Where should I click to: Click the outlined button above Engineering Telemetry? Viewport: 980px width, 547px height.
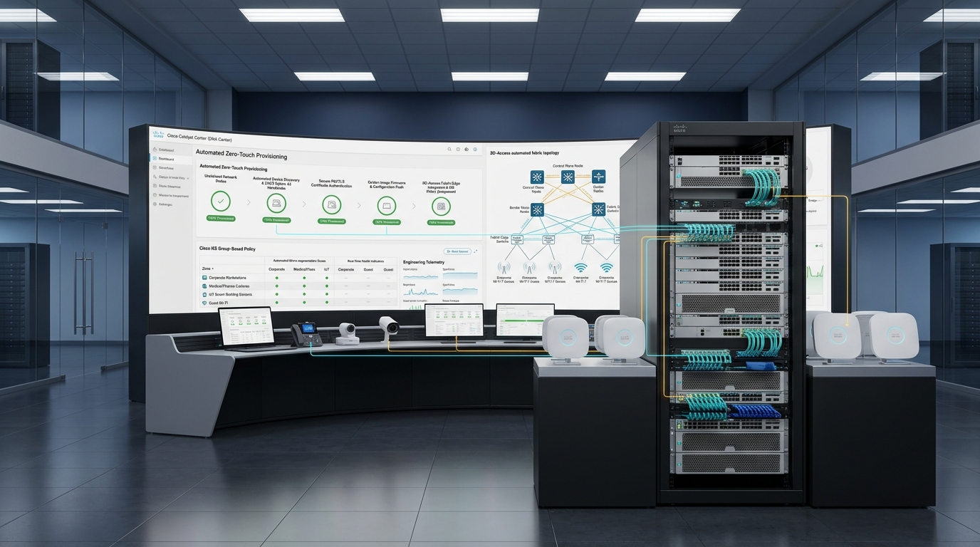tap(457, 251)
